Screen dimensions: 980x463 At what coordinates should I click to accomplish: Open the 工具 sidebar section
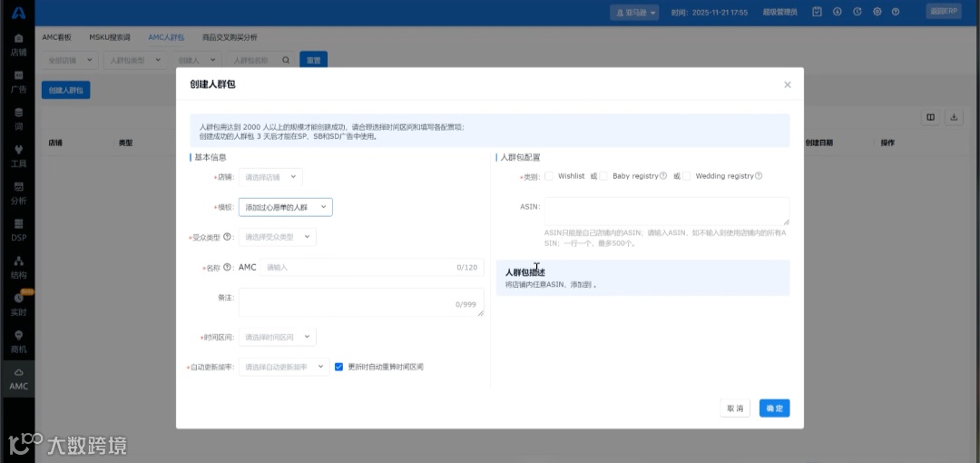pyautogui.click(x=18, y=156)
